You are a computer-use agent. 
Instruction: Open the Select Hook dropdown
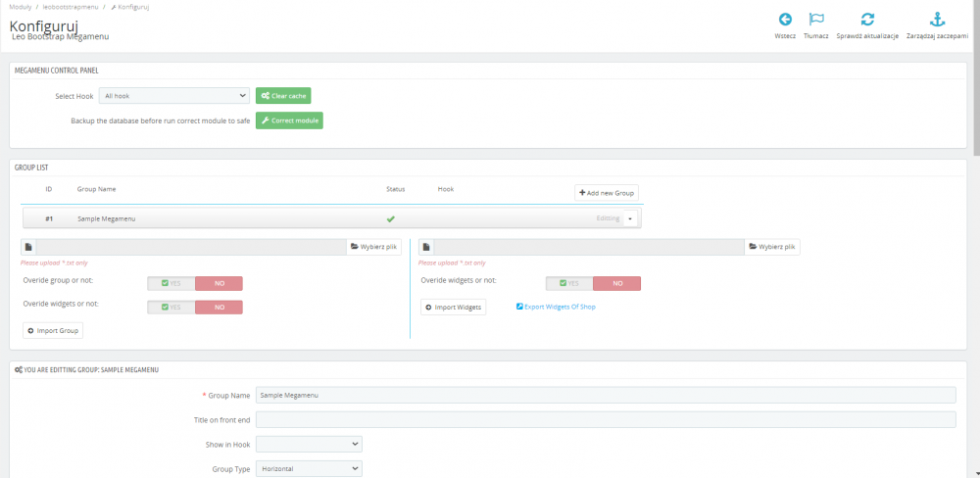173,96
